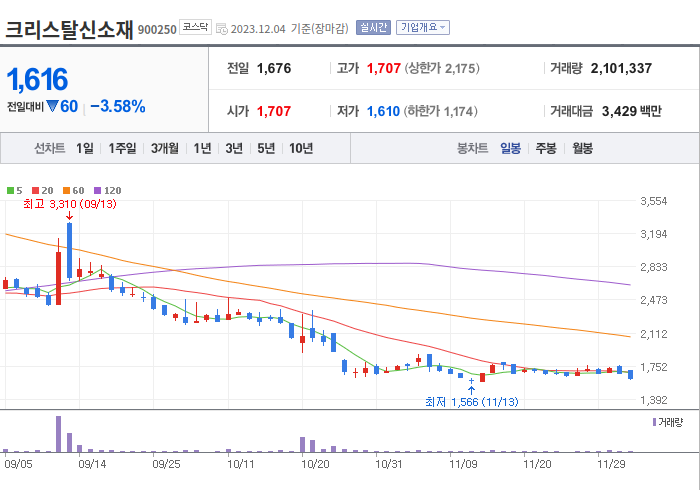The width and height of the screenshot is (700, 490).
Task: Click the red 20-day moving average swatch
Action: [x=36, y=191]
